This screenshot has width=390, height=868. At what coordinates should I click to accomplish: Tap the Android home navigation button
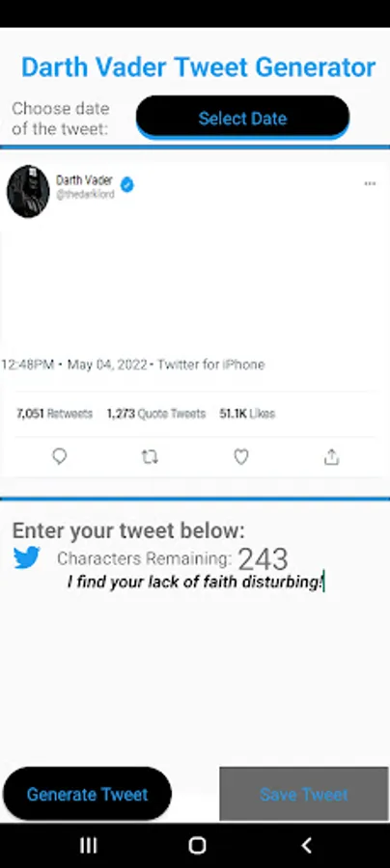pyautogui.click(x=197, y=845)
